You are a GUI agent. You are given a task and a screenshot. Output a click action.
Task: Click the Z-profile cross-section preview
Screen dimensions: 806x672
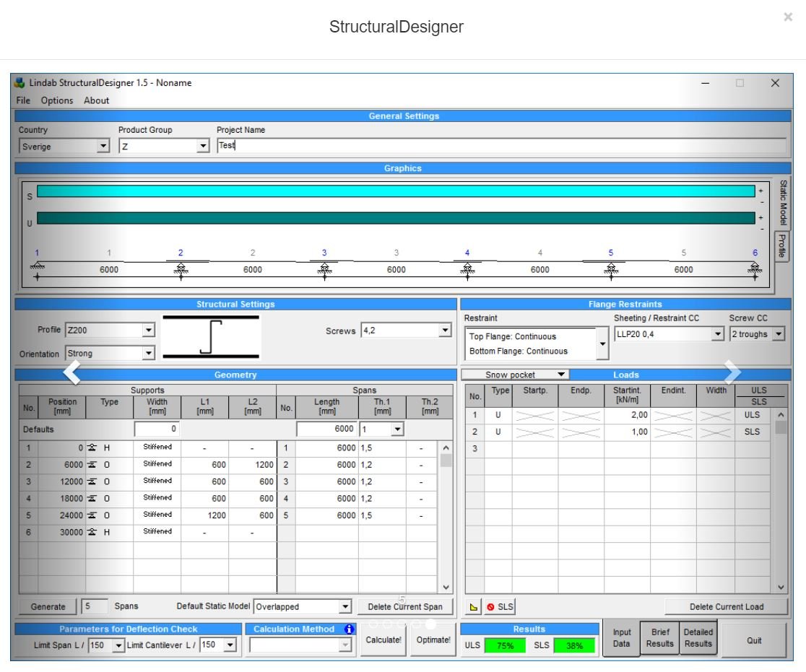tap(210, 337)
